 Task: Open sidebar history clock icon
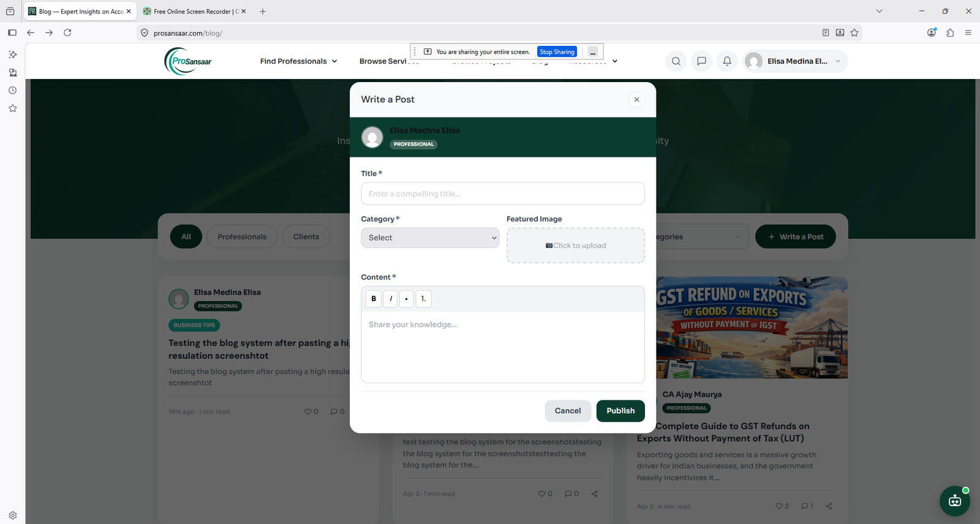point(12,90)
